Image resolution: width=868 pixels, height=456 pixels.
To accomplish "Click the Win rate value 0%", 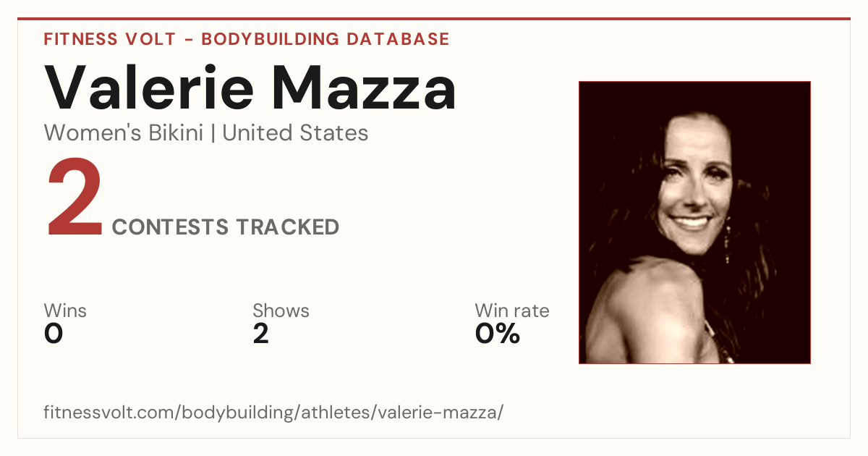I will 498,334.
